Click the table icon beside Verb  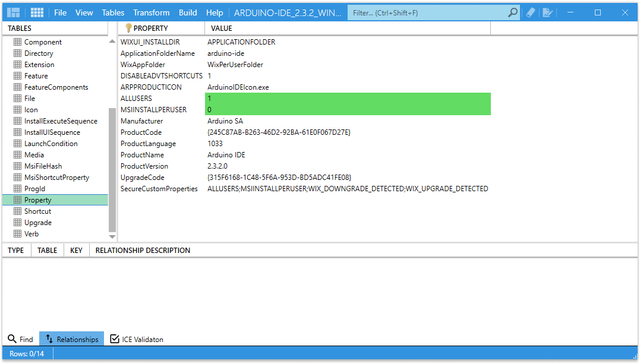(18, 234)
